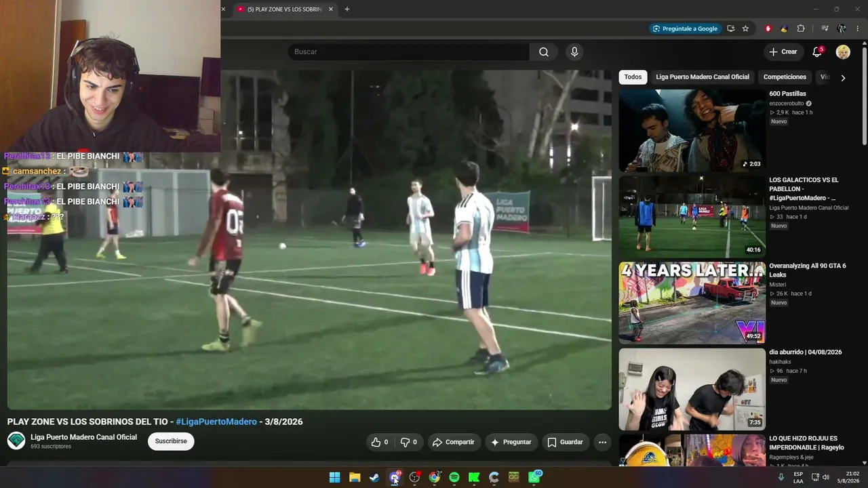Screen dimensions: 868x488
Task: Open the dia aburrido video thumbnail
Action: pyautogui.click(x=692, y=389)
